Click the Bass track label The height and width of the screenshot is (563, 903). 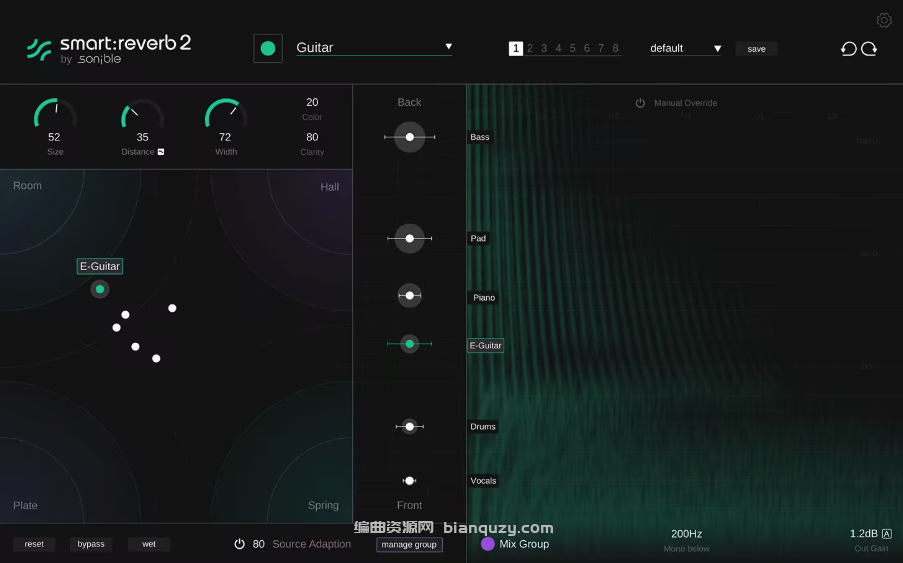(x=480, y=137)
